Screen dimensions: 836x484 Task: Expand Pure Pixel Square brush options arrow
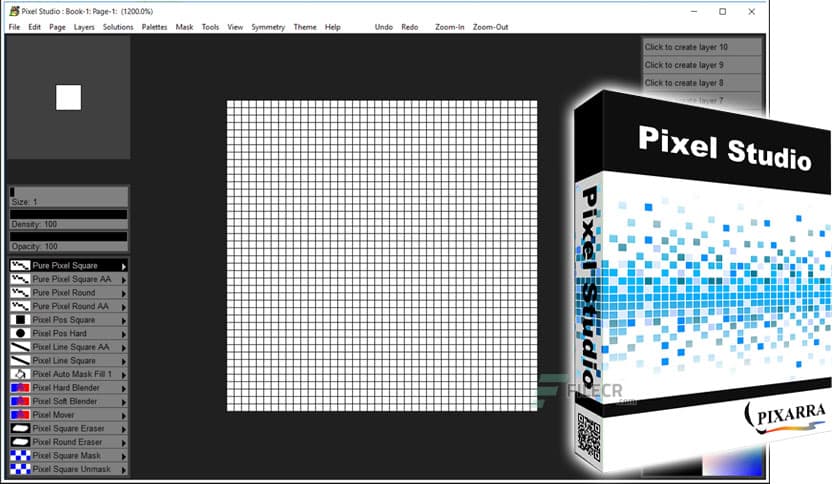[x=124, y=266]
